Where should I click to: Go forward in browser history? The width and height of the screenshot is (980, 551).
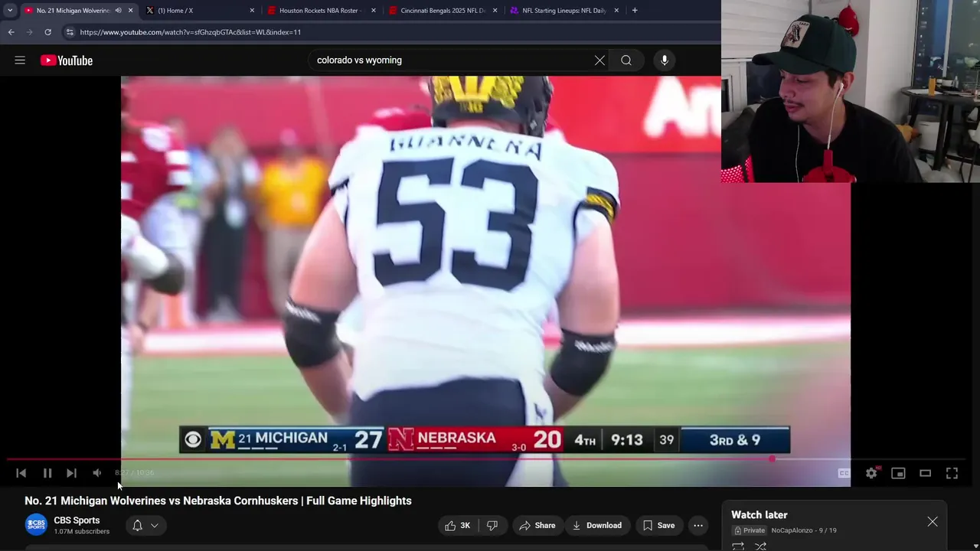29,32
